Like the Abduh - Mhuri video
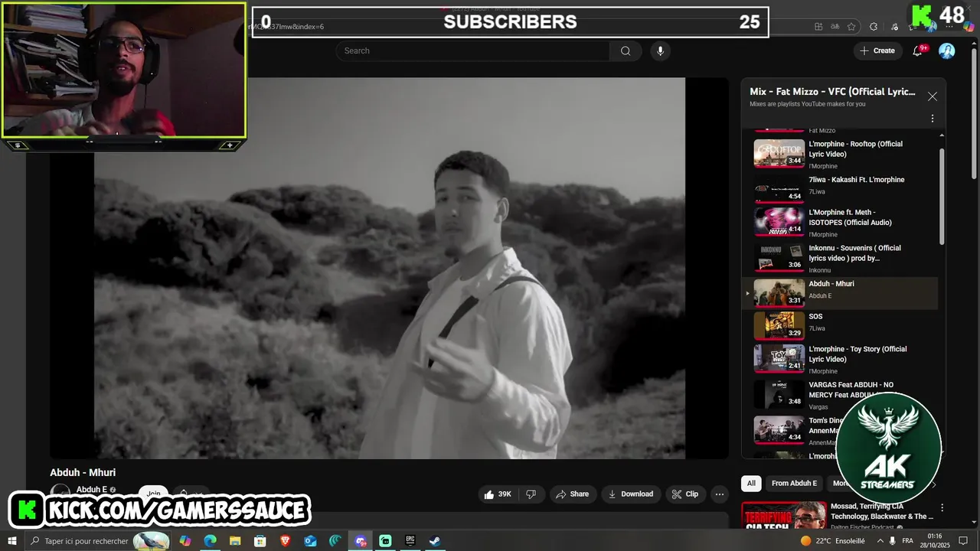Screen dimensions: 980x551 498,494
